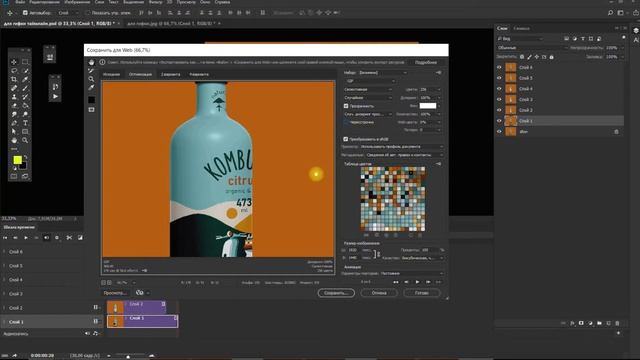Click the Сохранить button
Image resolution: width=640 pixels, height=360 pixels.
pyautogui.click(x=336, y=293)
